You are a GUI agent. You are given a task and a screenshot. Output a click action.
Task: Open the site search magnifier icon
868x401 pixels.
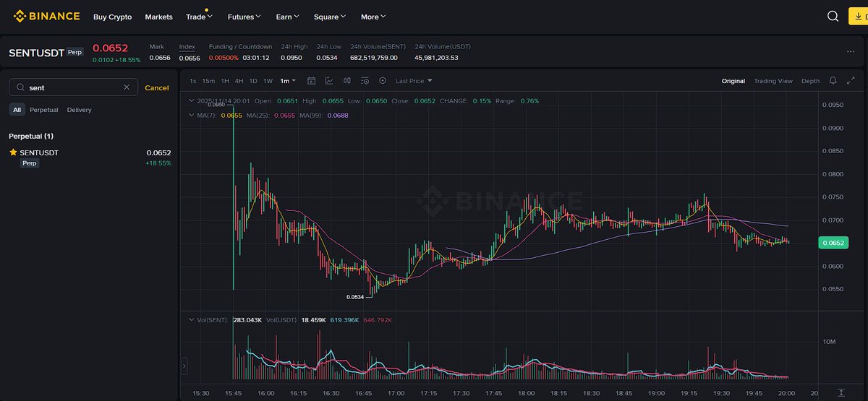tap(833, 16)
